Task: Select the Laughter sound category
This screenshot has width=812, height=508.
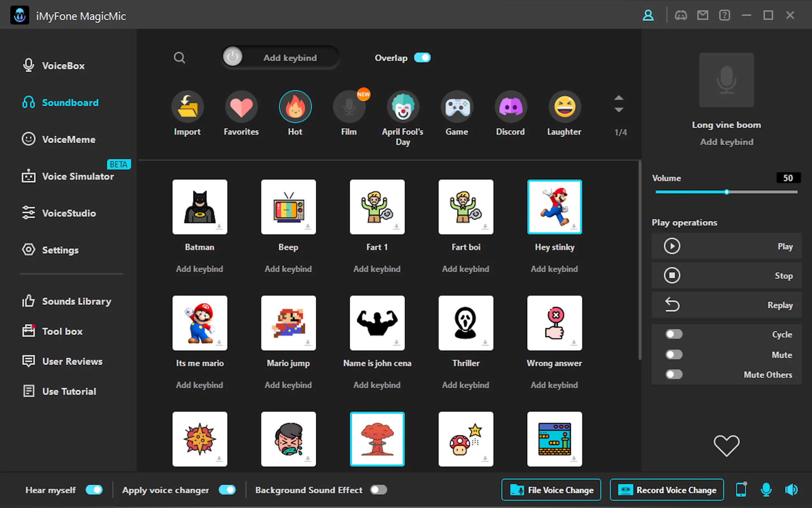Action: (x=564, y=107)
